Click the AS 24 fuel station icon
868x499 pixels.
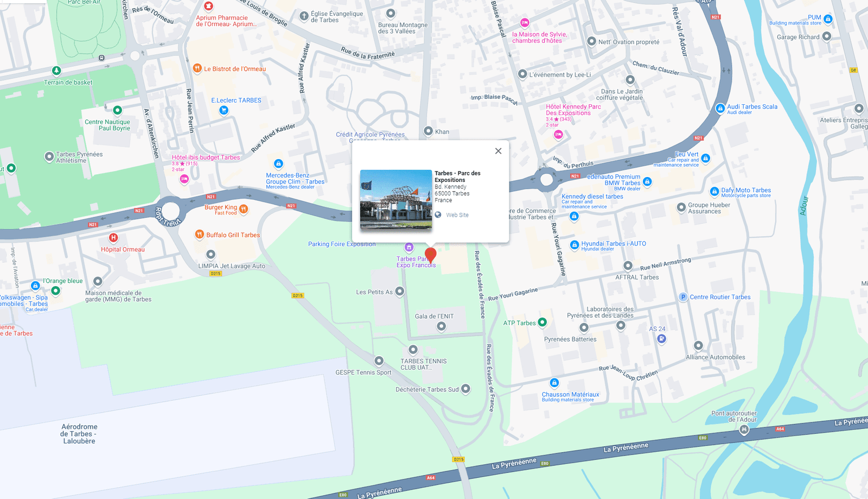(x=661, y=339)
